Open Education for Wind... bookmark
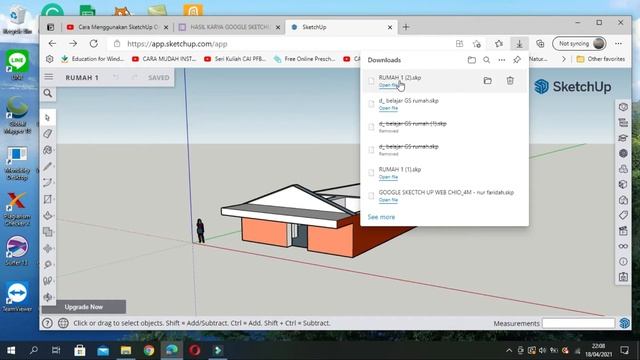Screen dimensions: 640x360 pos(92,59)
